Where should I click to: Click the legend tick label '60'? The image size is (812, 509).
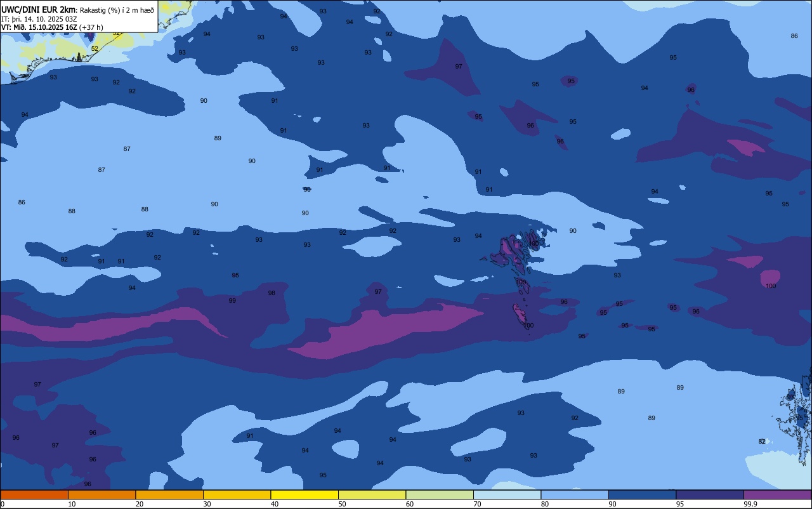[x=410, y=504]
